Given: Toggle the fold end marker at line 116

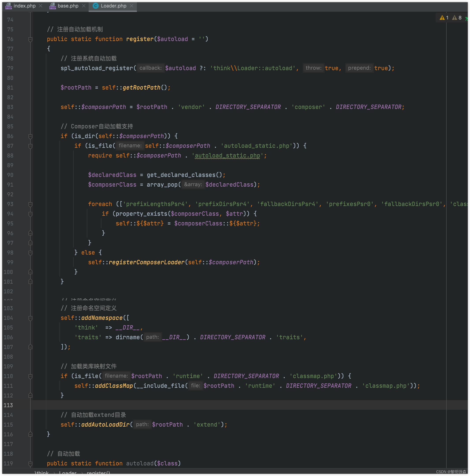Looking at the screenshot, I should pos(30,434).
